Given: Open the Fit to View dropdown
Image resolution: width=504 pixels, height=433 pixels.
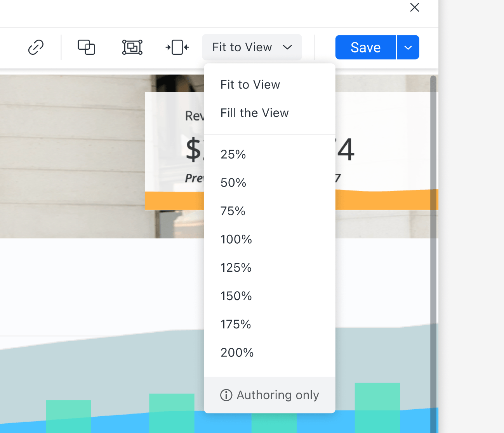Looking at the screenshot, I should coord(252,47).
